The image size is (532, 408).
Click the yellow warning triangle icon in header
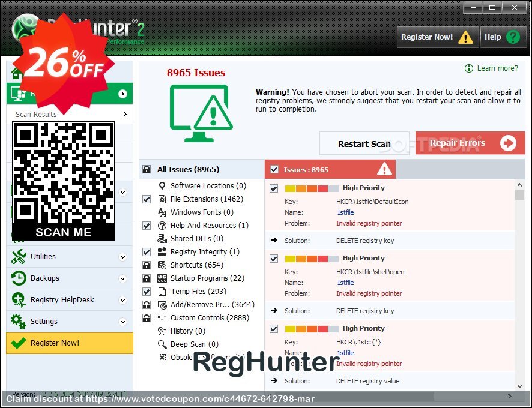point(465,37)
